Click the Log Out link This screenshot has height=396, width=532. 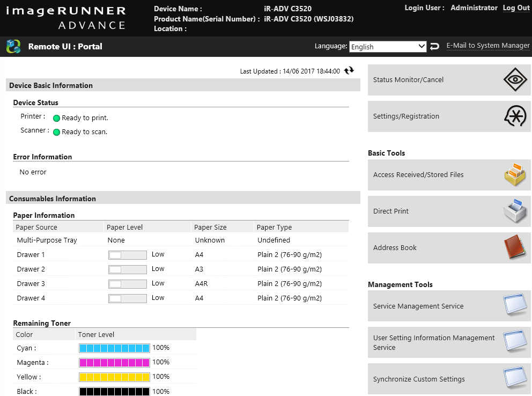click(x=516, y=8)
